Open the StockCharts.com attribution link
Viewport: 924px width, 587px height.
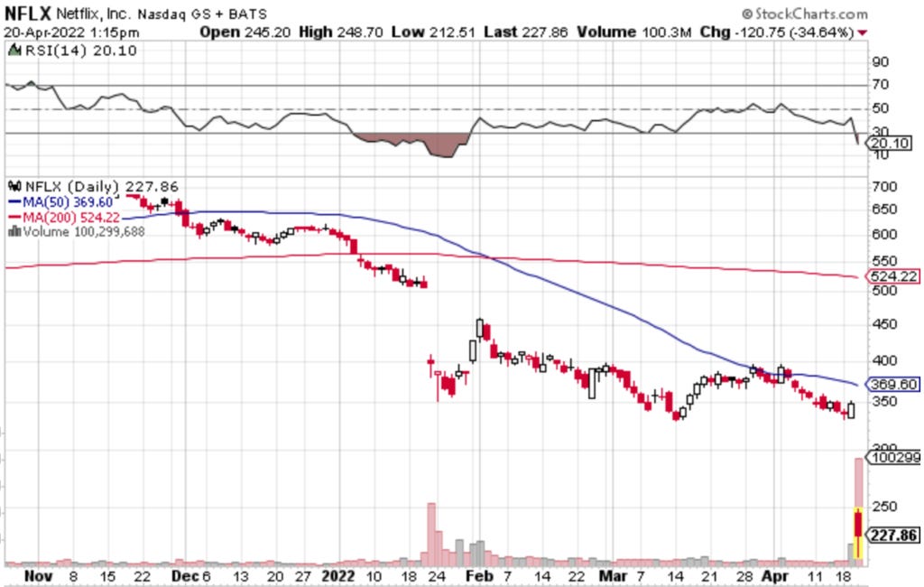pos(805,13)
